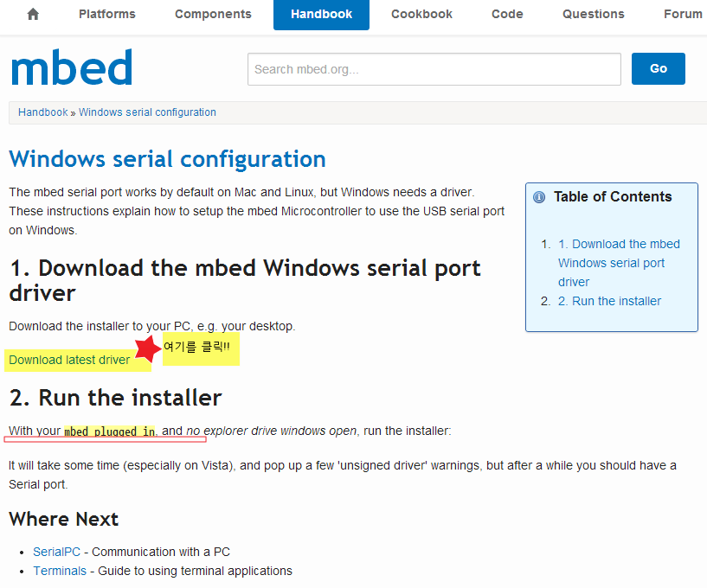Screen dimensions: 707x588
Task: Click the heading 2. Run the installer
Action: 115,398
